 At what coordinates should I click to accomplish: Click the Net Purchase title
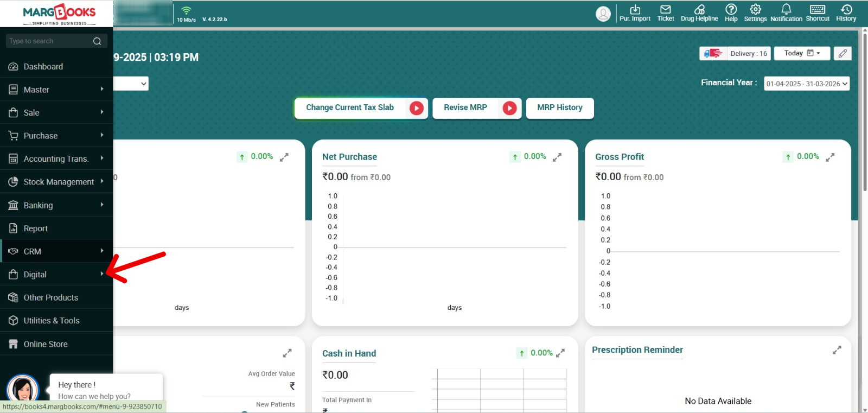[349, 157]
